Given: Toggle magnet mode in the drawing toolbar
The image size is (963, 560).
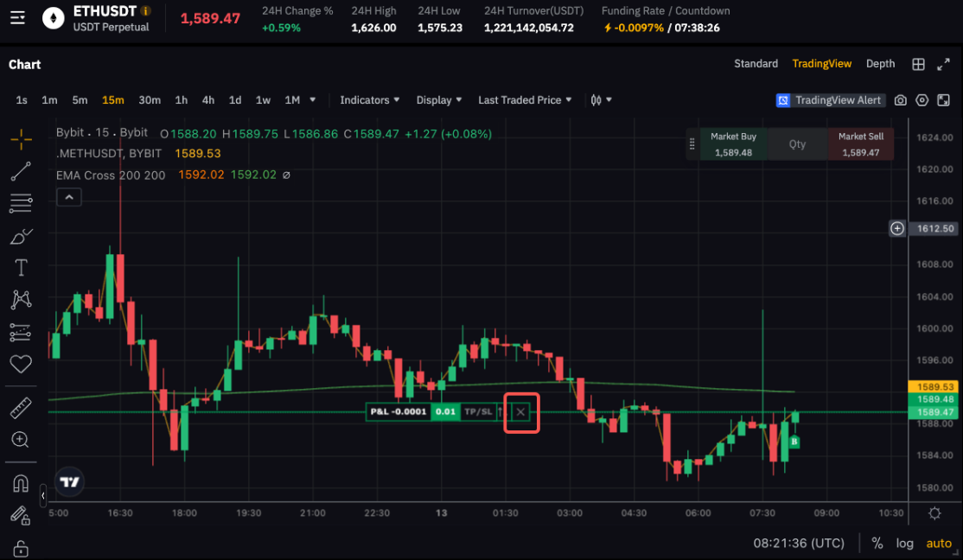Looking at the screenshot, I should (x=21, y=483).
